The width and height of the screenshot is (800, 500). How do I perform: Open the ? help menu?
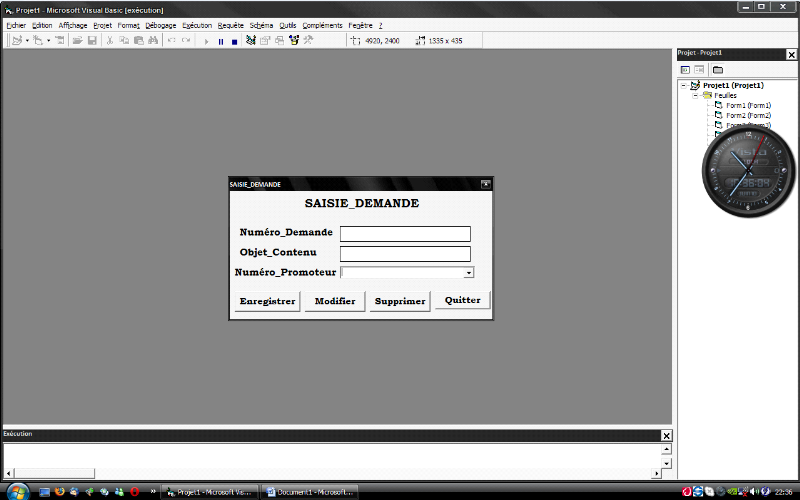tap(380, 25)
